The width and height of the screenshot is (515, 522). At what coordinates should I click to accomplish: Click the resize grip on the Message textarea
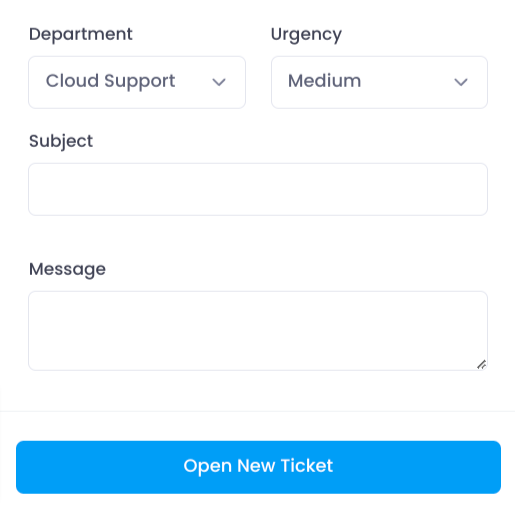coord(482,365)
